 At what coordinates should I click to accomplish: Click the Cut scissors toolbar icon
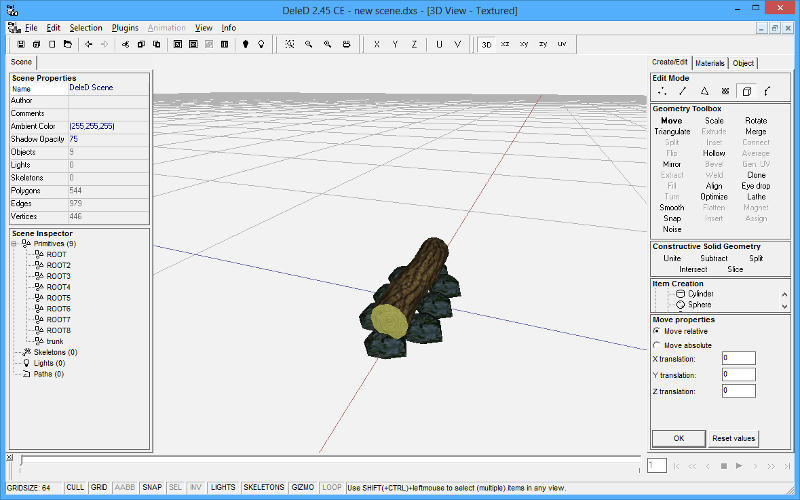(x=126, y=44)
